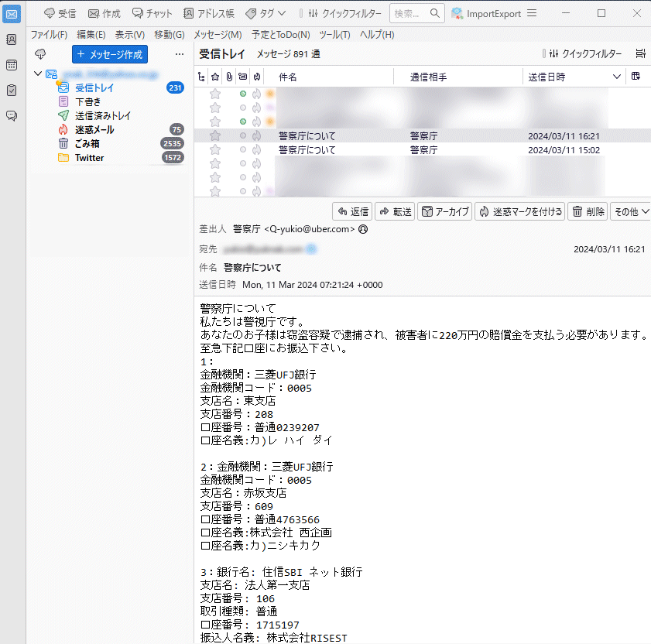Open the Calendar space in sidebar

[x=12, y=65]
